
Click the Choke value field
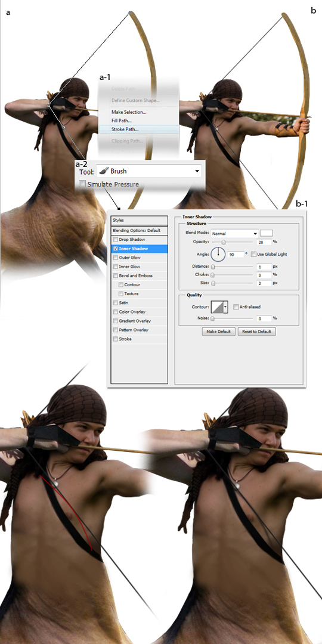pyautogui.click(x=264, y=275)
